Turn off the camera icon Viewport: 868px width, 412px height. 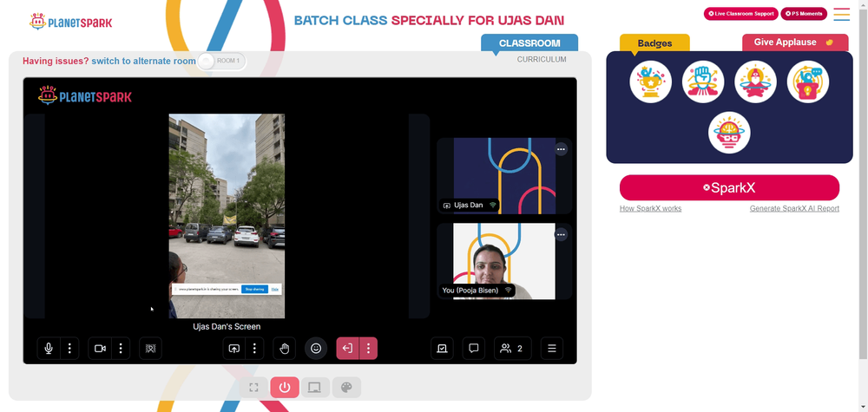100,349
